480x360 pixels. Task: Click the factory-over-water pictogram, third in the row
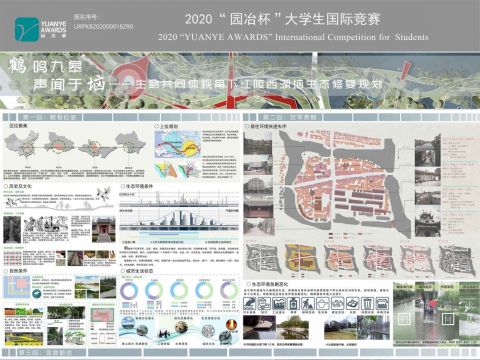[279, 303]
